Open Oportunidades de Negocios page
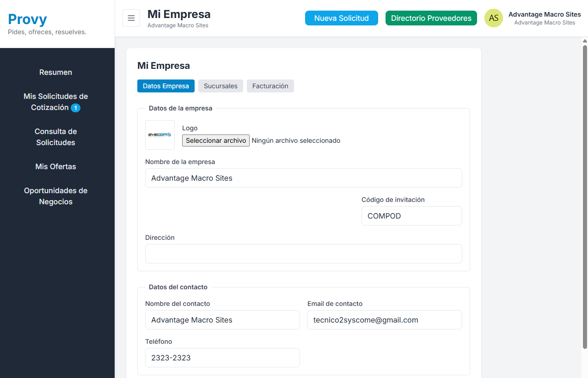This screenshot has width=588, height=378. 55,196
